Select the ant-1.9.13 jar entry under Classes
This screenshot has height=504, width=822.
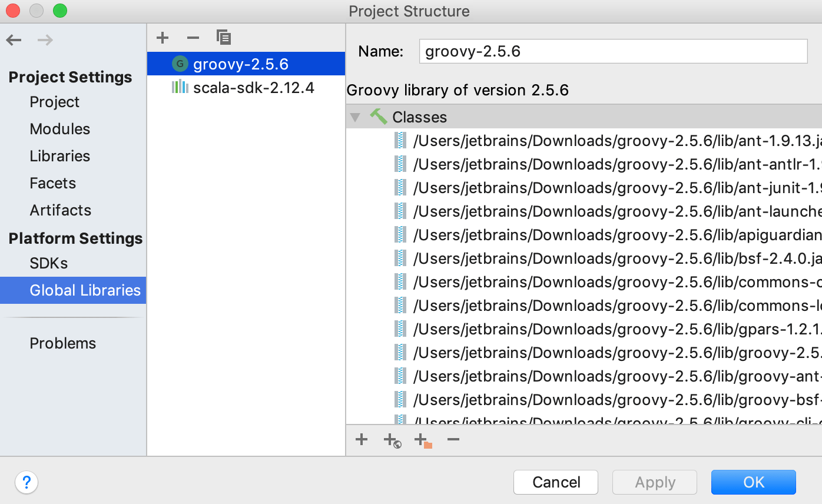pos(589,140)
